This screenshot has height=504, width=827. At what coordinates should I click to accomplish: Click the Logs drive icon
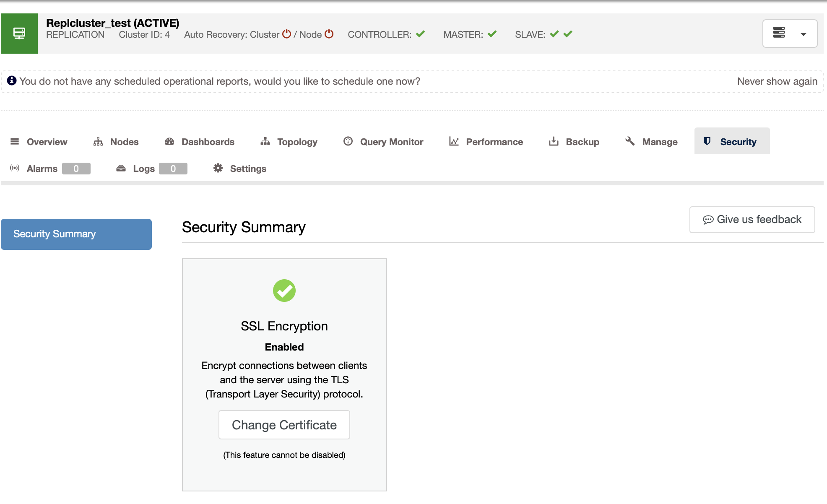(121, 168)
